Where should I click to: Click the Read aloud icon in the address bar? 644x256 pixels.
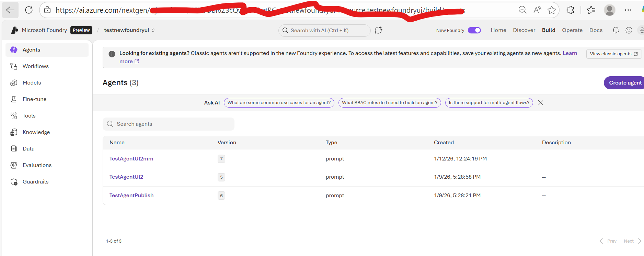click(x=537, y=10)
